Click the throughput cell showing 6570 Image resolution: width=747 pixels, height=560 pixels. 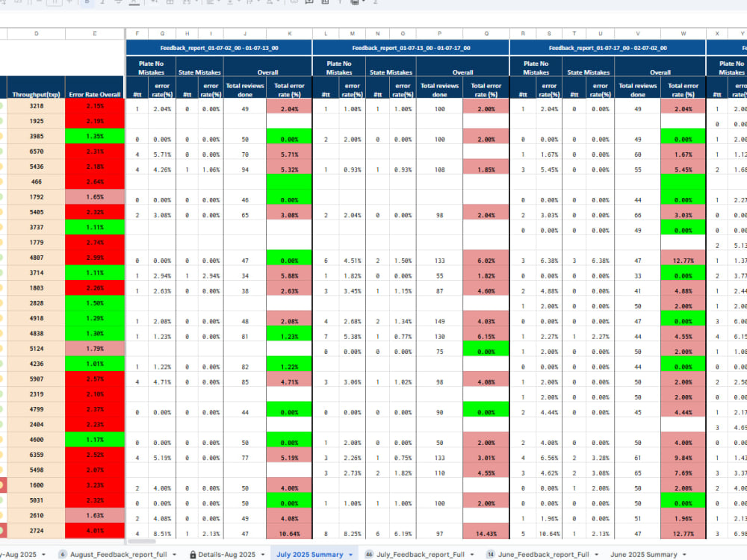(x=36, y=152)
